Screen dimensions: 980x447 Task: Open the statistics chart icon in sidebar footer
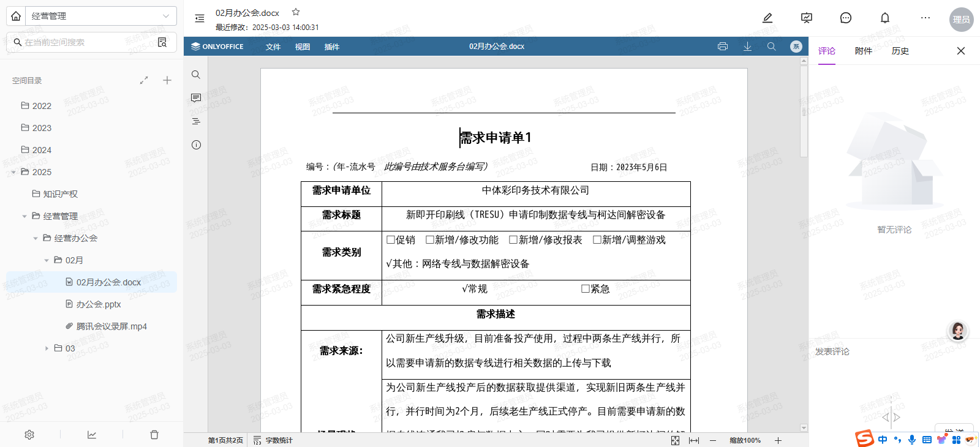coord(92,435)
